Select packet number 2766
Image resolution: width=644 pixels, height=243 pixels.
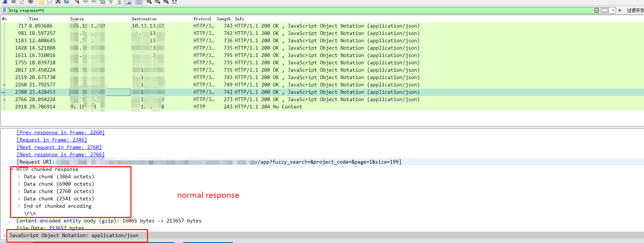tap(322, 99)
